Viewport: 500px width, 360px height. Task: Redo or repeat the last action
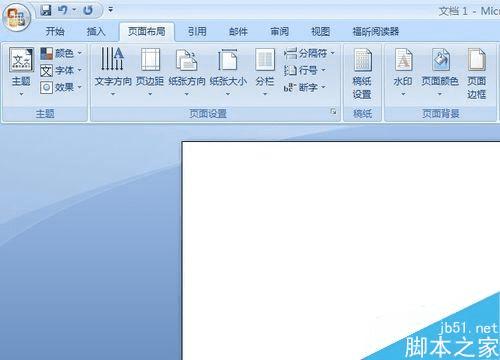(x=88, y=10)
